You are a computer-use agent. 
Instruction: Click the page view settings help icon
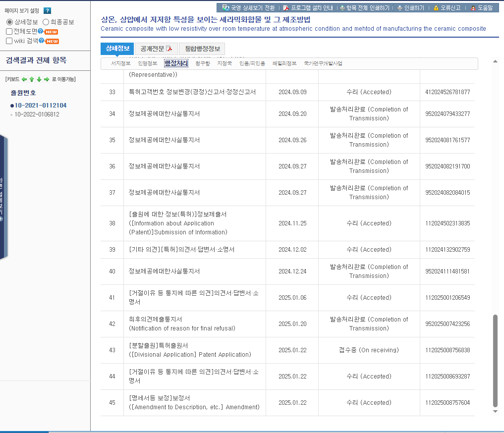[47, 11]
